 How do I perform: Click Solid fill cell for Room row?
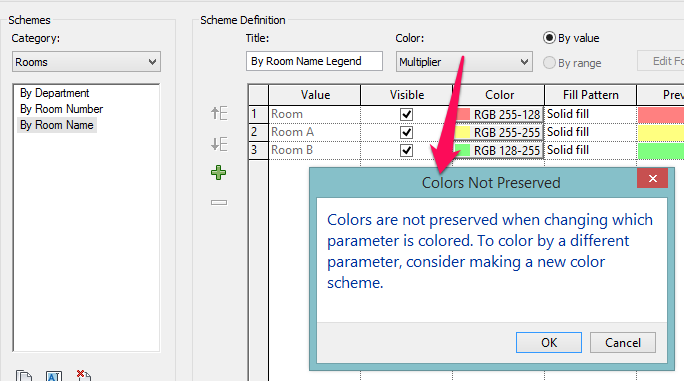(x=590, y=114)
